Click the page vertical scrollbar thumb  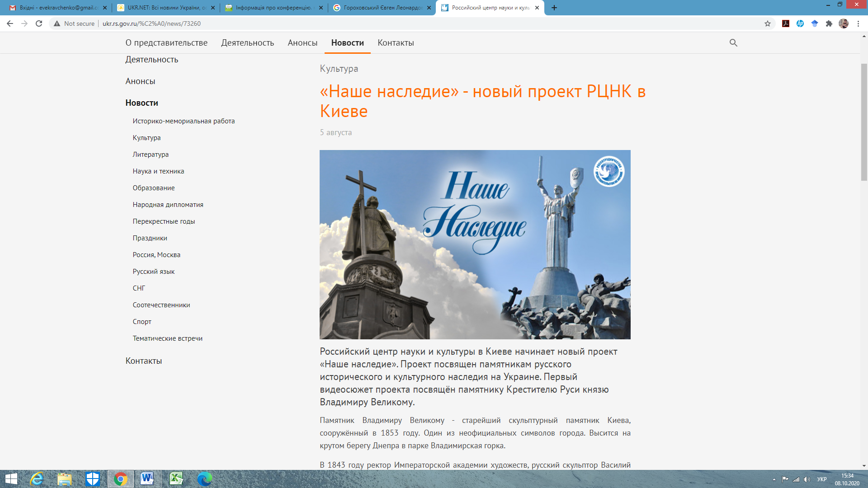coord(864,122)
